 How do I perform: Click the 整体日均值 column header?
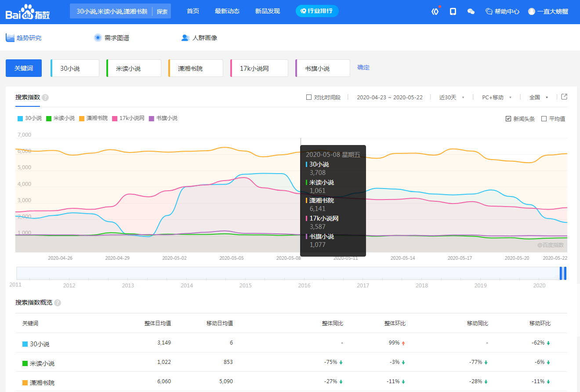click(158, 323)
